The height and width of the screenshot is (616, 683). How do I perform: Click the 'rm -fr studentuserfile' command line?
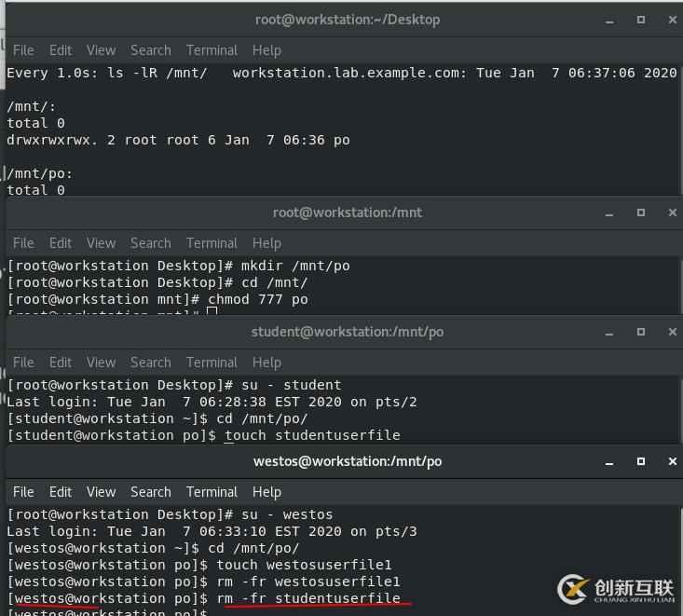click(203, 598)
